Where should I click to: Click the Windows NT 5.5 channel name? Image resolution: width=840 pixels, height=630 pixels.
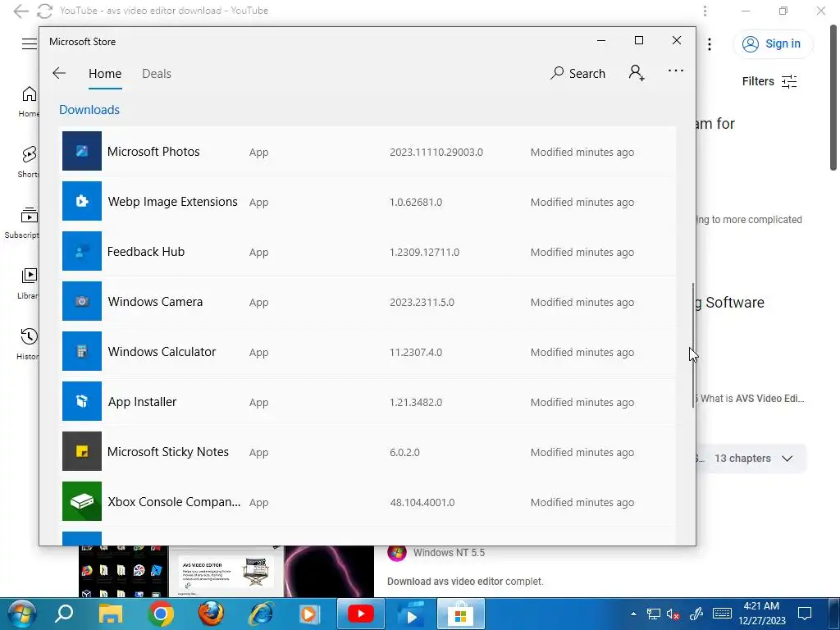coord(449,552)
